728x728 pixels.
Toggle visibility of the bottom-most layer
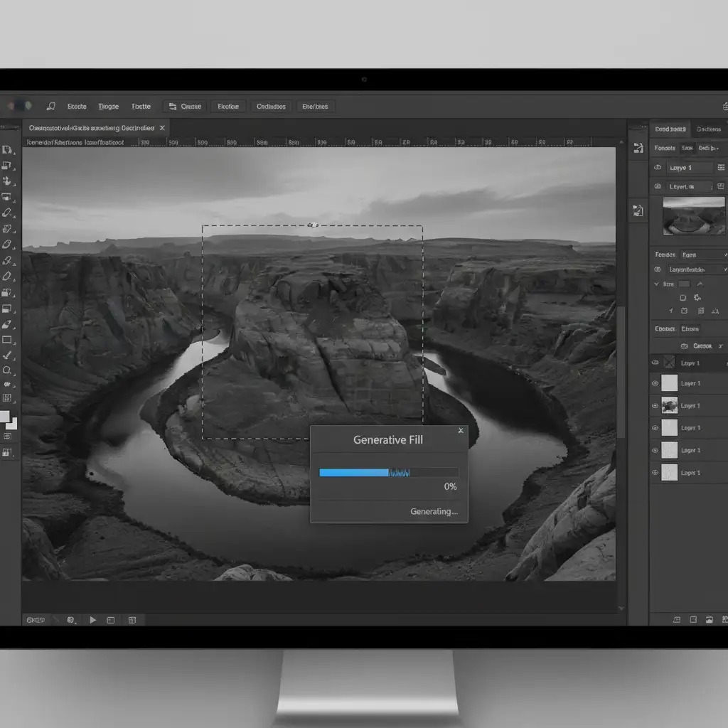[655, 473]
